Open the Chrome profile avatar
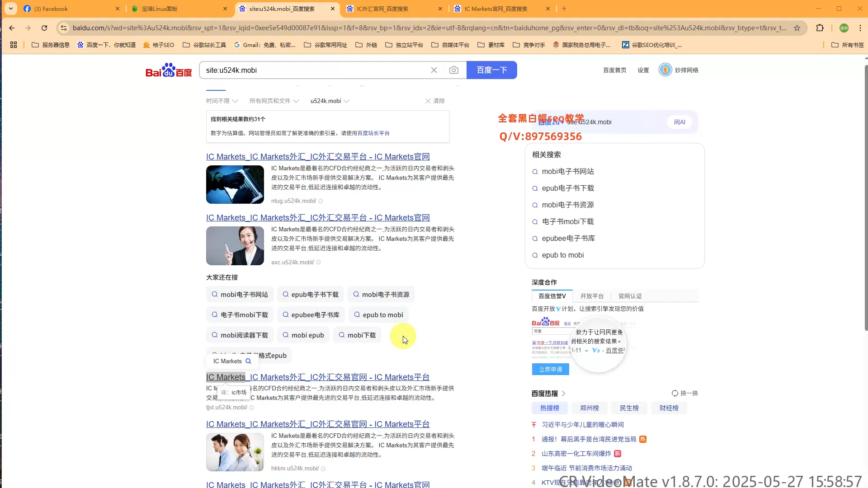 (x=844, y=28)
